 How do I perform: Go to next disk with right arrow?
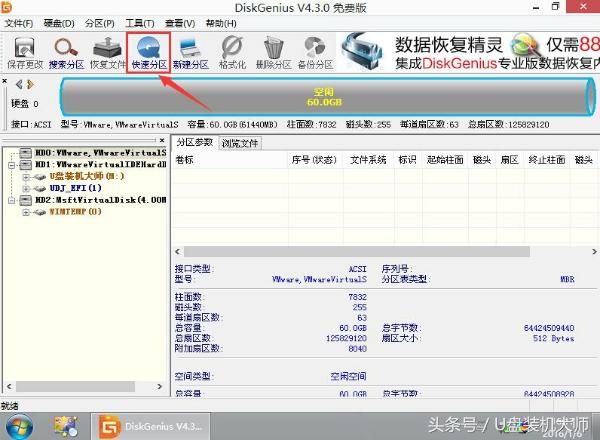pyautogui.click(x=30, y=84)
